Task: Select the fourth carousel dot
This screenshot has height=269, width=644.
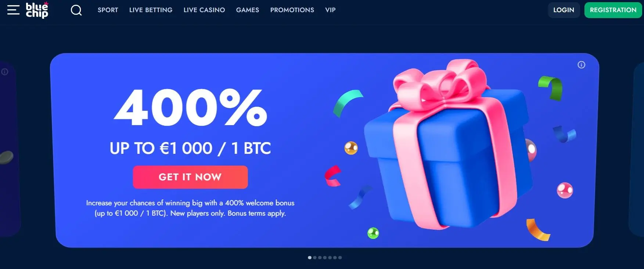Action: tap(325, 258)
